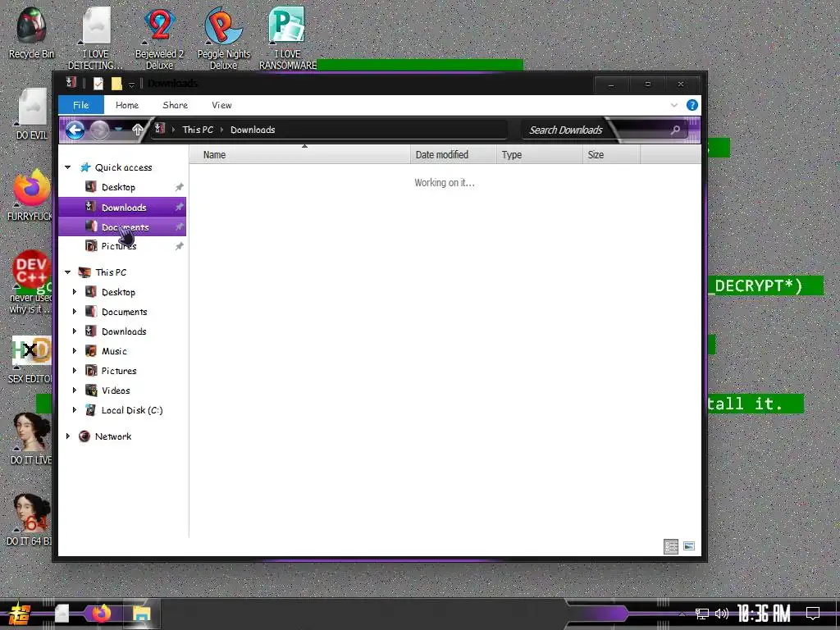Open the recent locations dropdown arrow
This screenshot has width=840, height=630.
[x=118, y=130]
